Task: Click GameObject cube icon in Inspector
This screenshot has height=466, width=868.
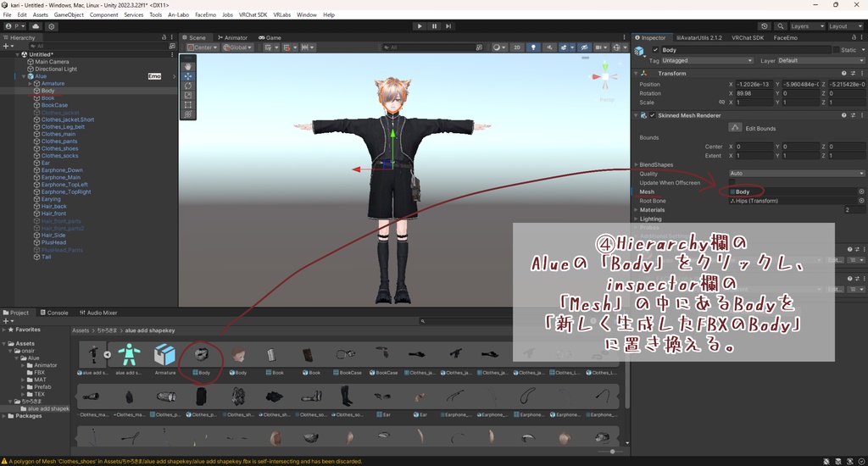Action: pyautogui.click(x=639, y=51)
